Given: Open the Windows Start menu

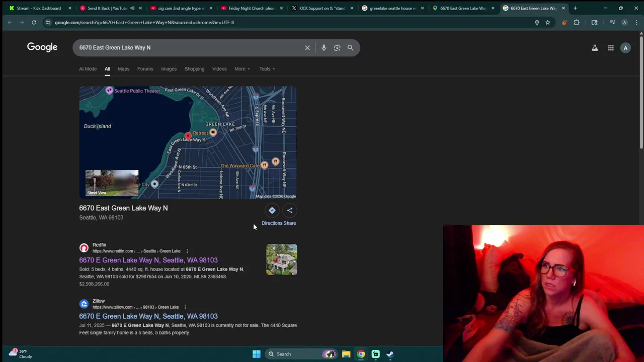Looking at the screenshot, I should (256, 354).
